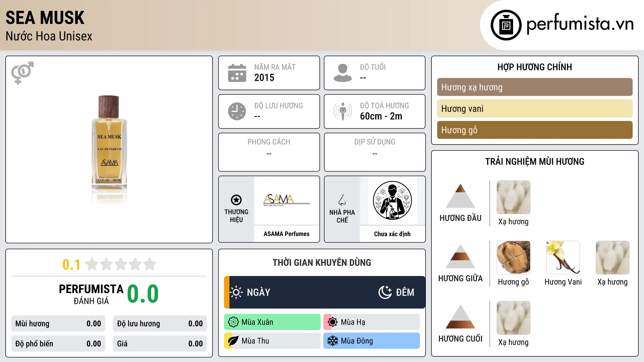644x362 pixels.
Task: Click the perfumer illustration above Chưa xác định
Action: 392,200
